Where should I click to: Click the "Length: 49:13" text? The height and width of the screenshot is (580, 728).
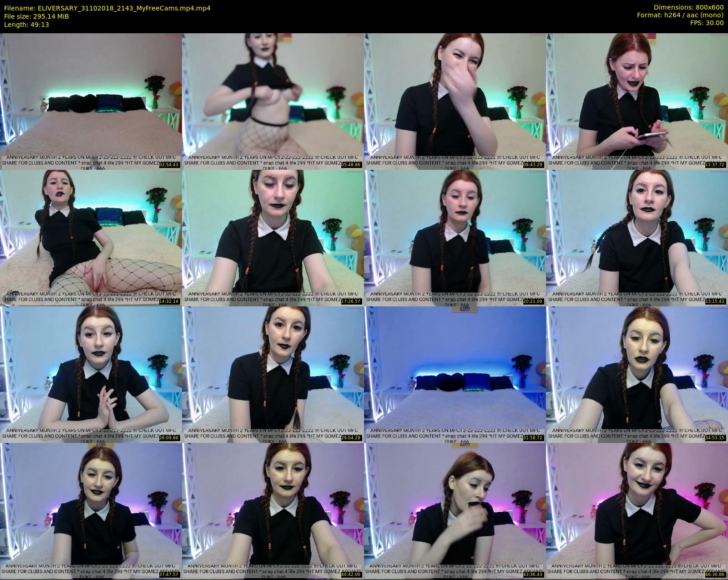pos(26,25)
